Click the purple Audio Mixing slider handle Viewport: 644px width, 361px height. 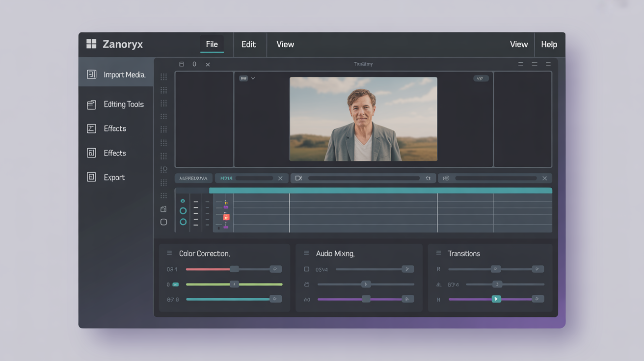tap(366, 299)
